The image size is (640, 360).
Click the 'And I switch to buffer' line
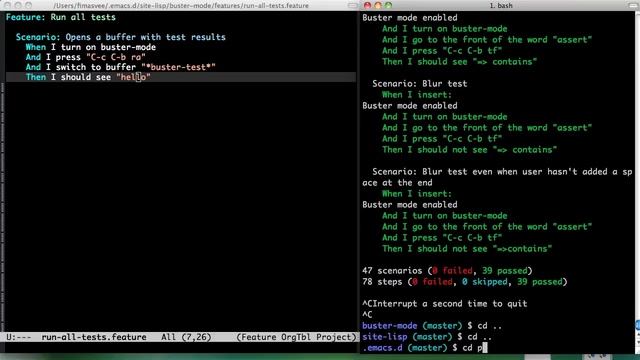point(120,67)
